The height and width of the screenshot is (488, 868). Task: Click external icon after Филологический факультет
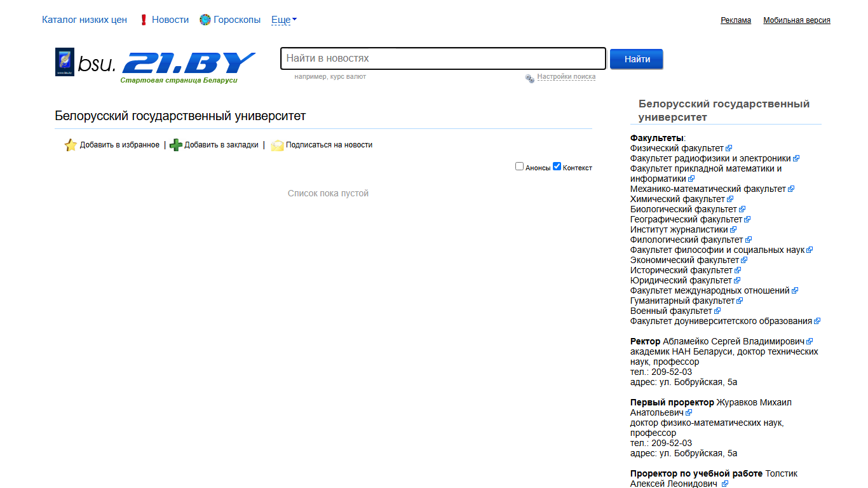coord(749,240)
